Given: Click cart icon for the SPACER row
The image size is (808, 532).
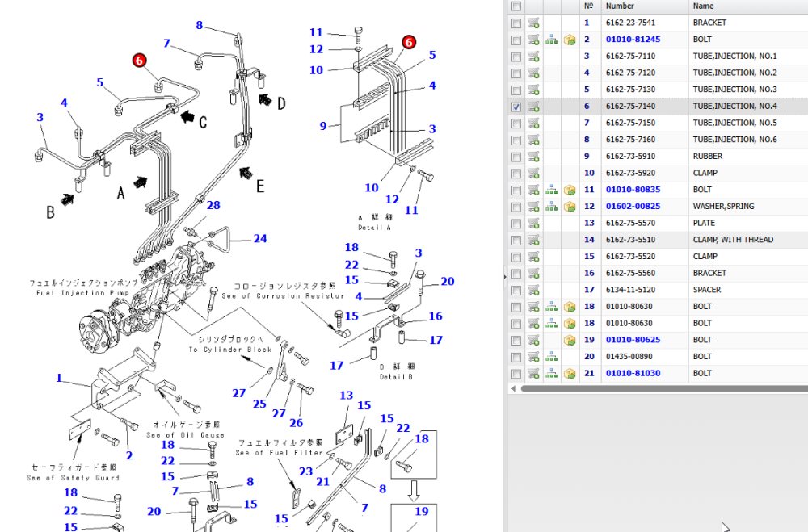Looking at the screenshot, I should (x=533, y=290).
